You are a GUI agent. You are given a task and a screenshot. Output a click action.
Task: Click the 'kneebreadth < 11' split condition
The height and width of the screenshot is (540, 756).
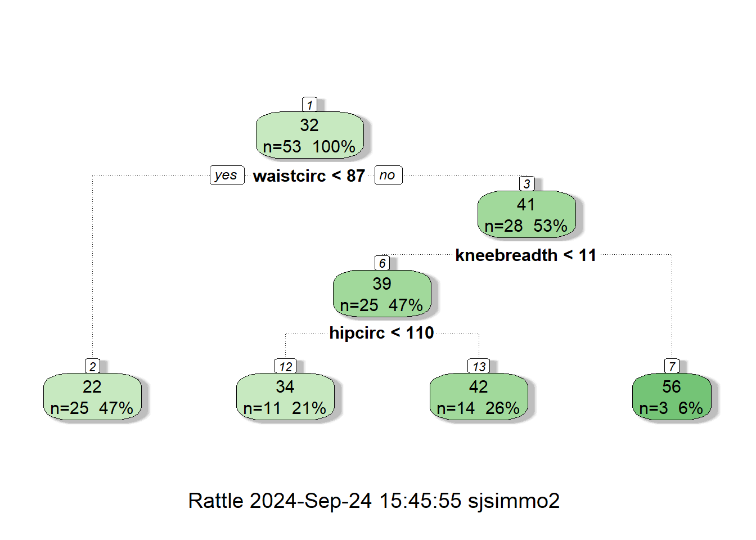525,255
